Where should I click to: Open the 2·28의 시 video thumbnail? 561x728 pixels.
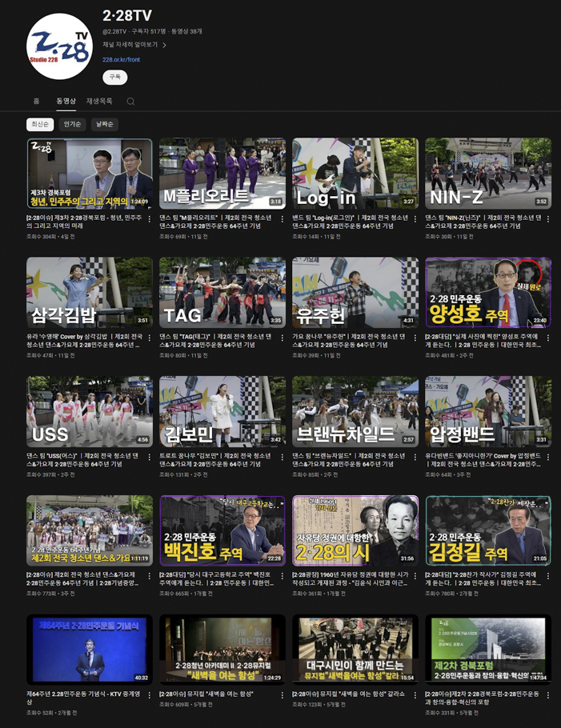pyautogui.click(x=355, y=530)
